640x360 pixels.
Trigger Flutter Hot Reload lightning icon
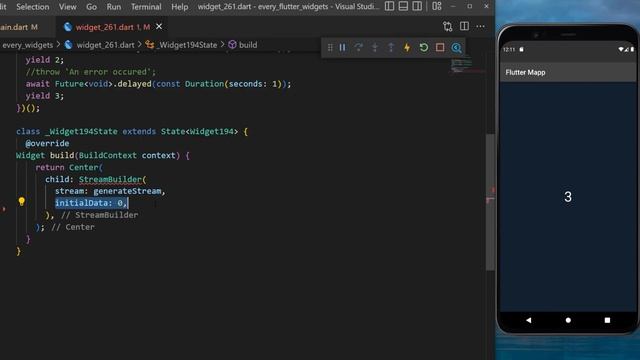pyautogui.click(x=407, y=48)
